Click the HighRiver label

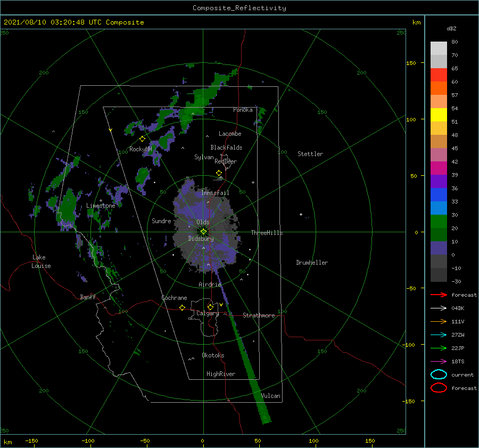[x=221, y=374]
